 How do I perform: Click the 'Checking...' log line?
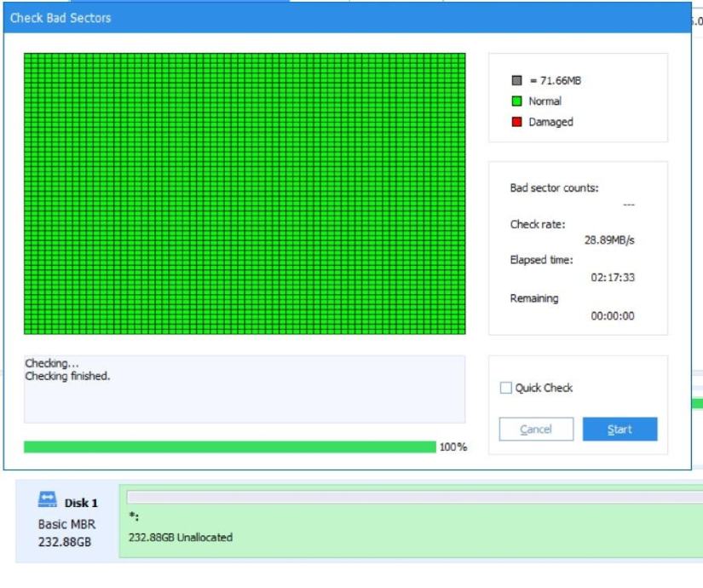click(x=52, y=363)
